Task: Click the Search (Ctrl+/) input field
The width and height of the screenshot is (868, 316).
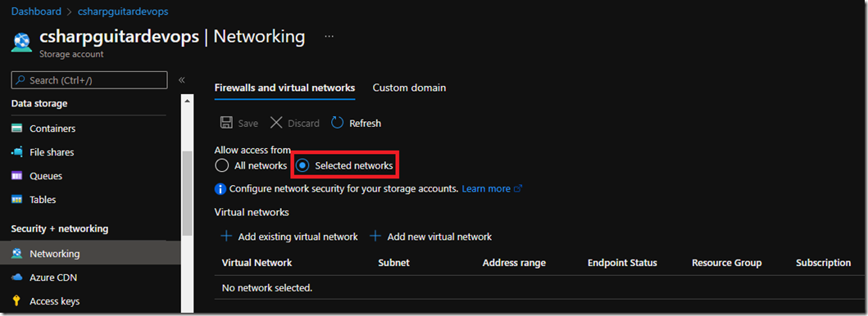Action: [x=89, y=80]
